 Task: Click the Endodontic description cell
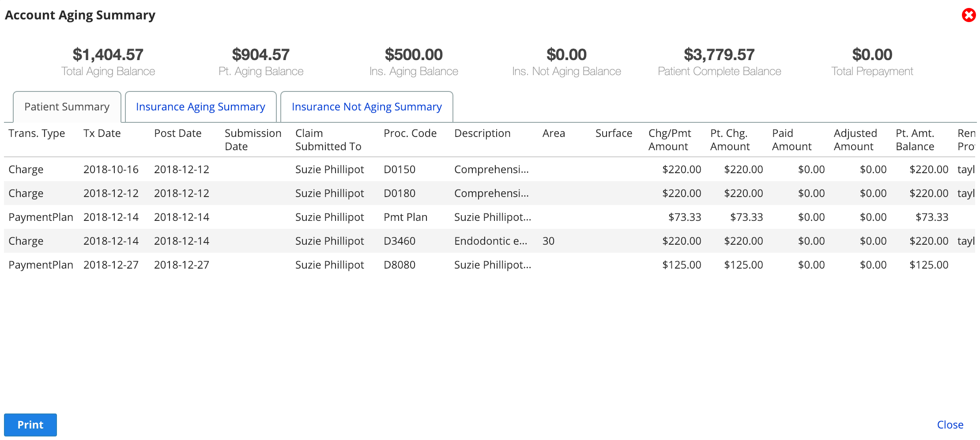(490, 241)
